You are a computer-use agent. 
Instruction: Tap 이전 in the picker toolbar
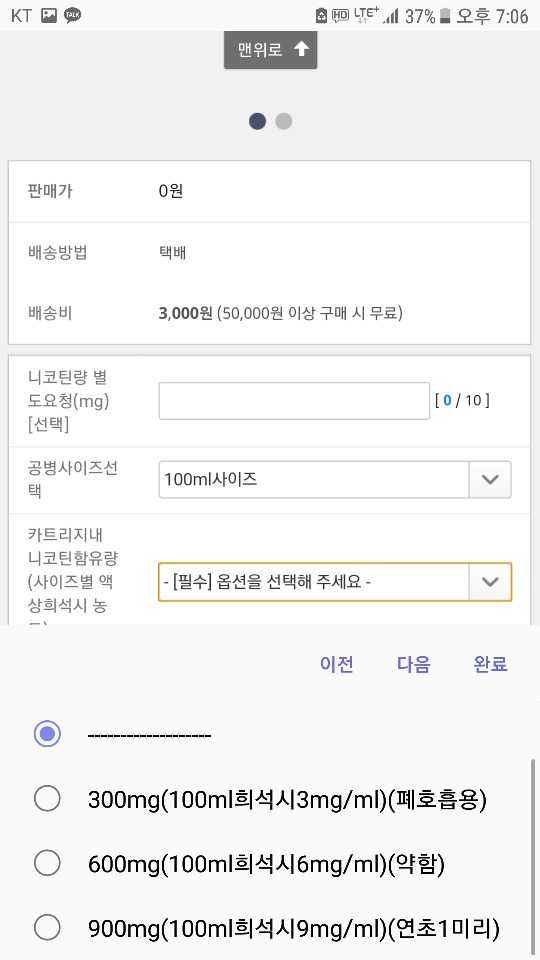337,664
